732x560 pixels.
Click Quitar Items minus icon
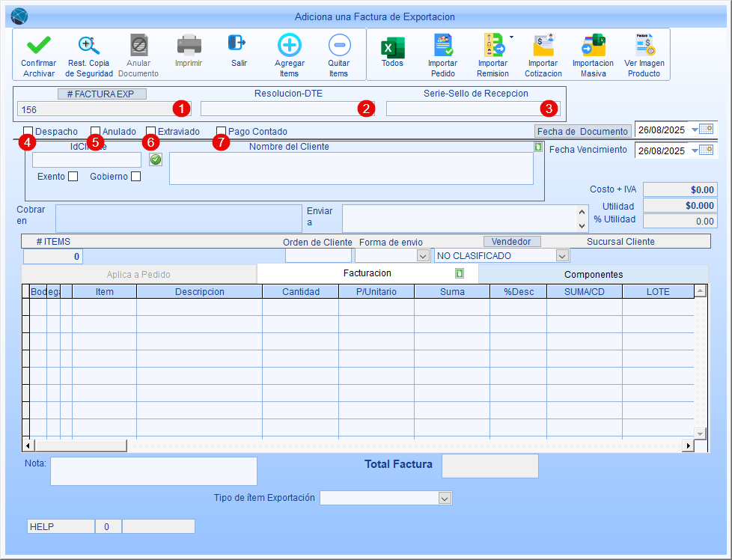coord(338,46)
